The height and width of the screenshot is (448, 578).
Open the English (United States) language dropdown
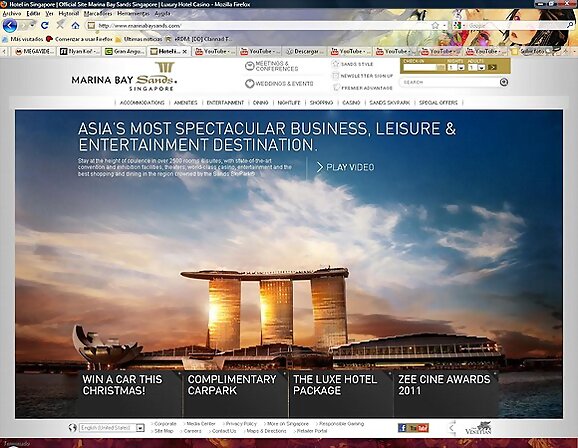point(112,428)
